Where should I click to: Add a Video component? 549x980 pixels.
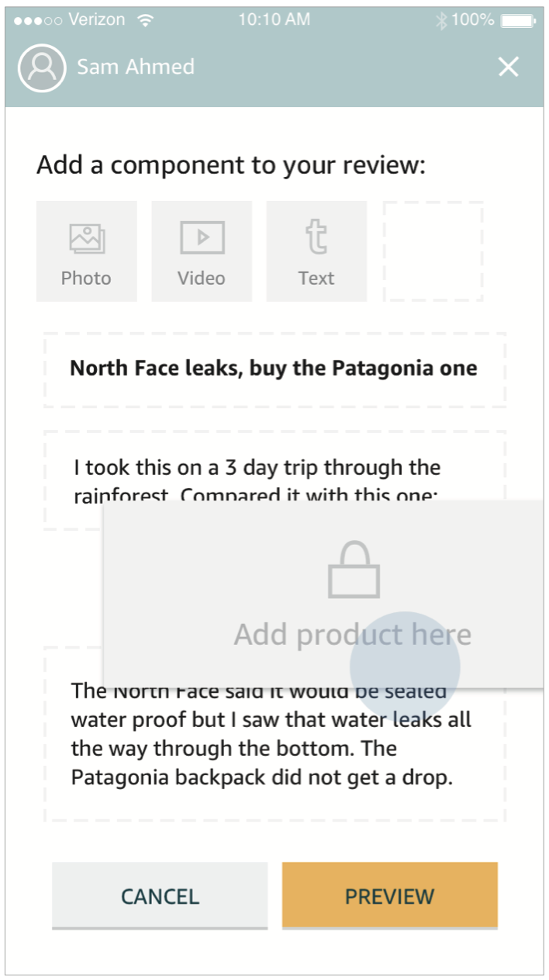[x=202, y=251]
